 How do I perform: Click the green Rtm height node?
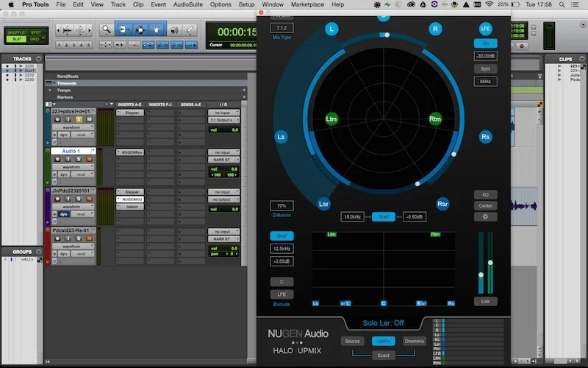(435, 119)
